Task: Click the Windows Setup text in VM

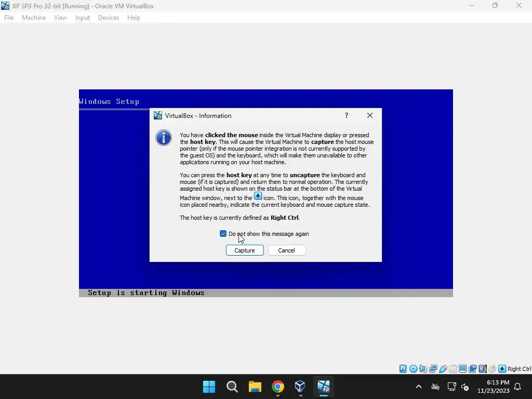Action: [x=109, y=101]
